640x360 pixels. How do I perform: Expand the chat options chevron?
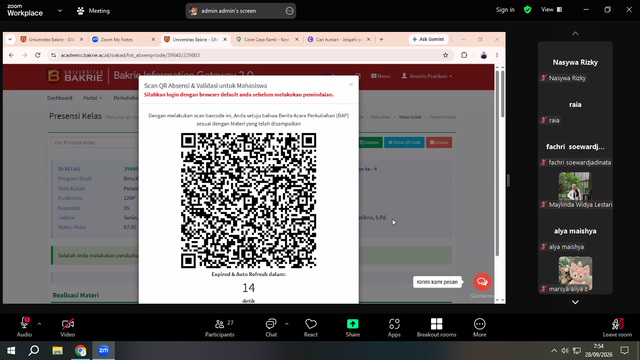coord(287,324)
